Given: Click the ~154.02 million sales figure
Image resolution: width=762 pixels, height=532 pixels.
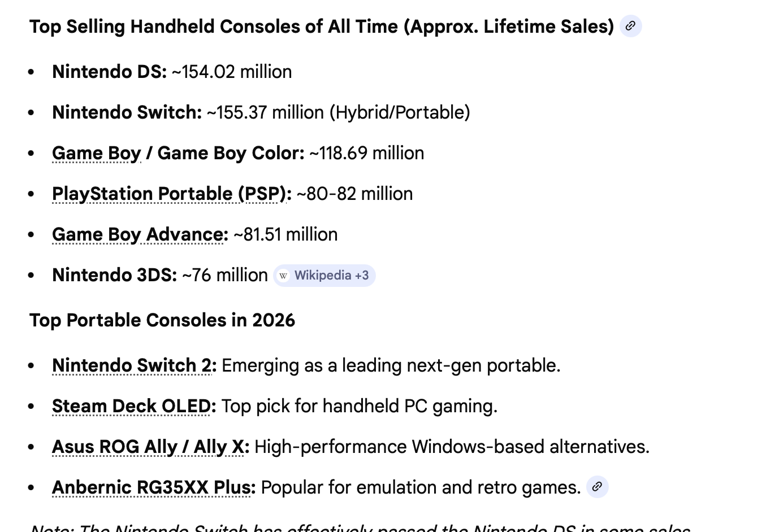Looking at the screenshot, I should [232, 72].
